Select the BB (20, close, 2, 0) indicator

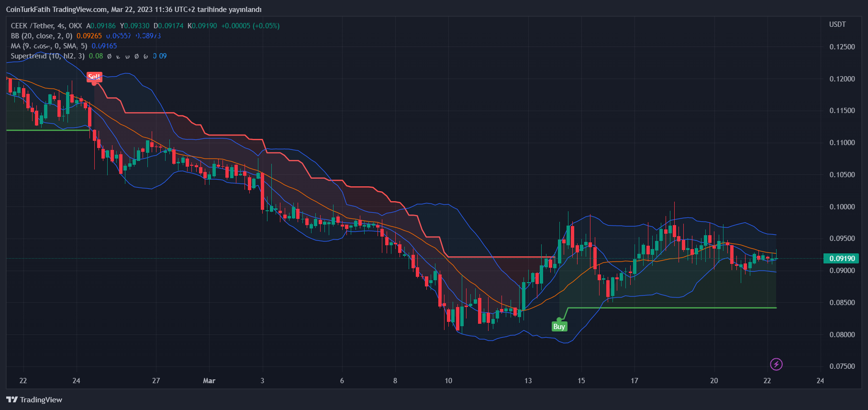(x=42, y=36)
